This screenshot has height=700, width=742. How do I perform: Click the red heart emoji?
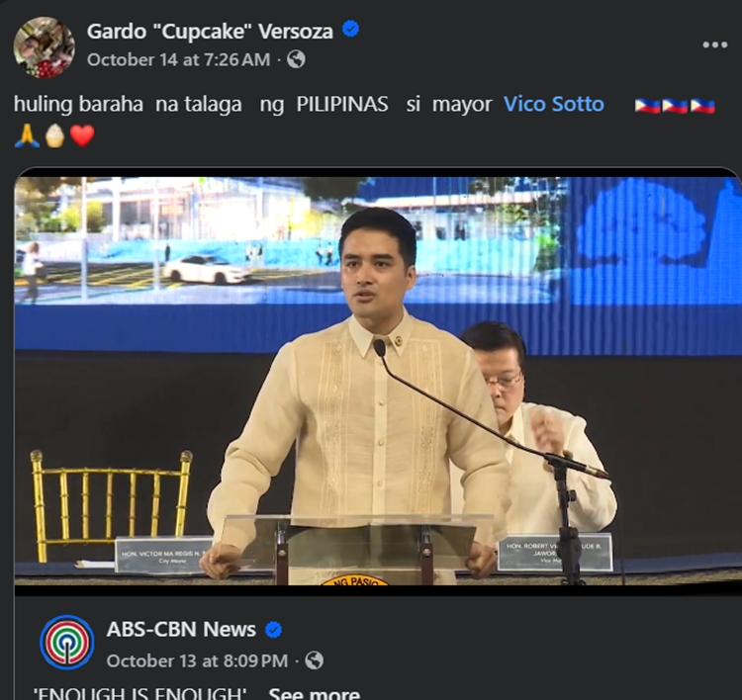(x=82, y=136)
